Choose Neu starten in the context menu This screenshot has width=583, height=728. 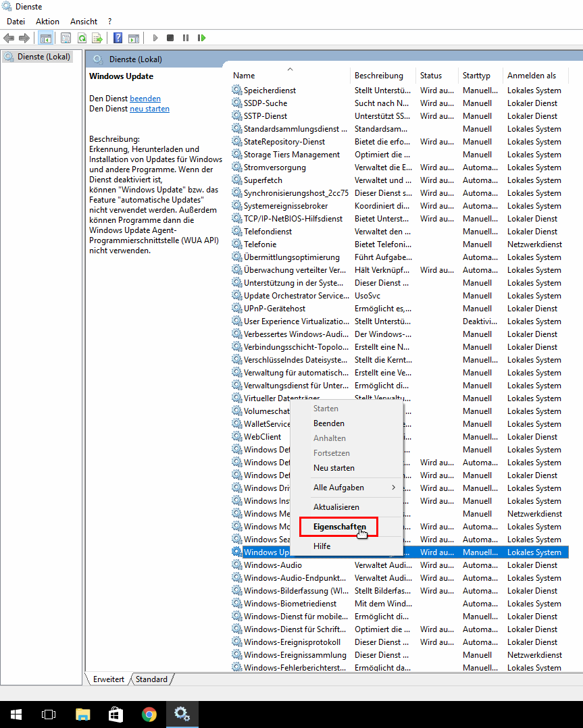(346, 468)
